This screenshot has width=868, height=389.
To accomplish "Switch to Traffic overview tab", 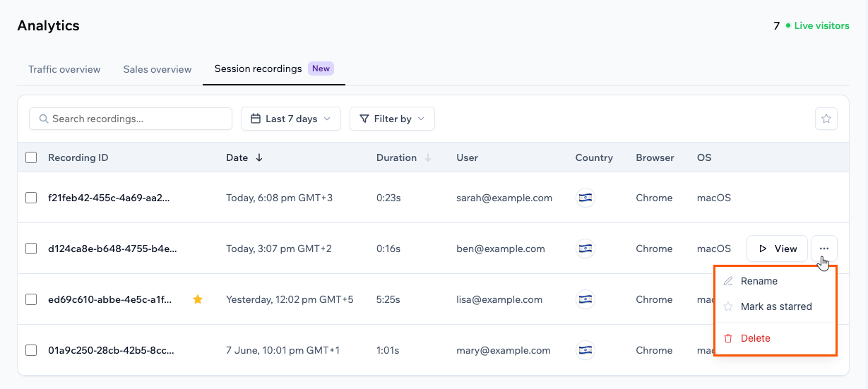I will (x=64, y=69).
